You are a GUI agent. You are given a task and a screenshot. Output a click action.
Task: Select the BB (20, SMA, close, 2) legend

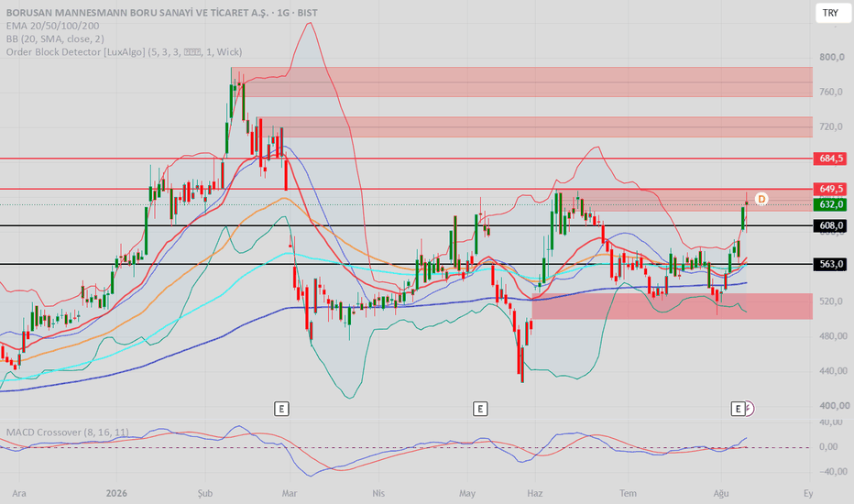click(55, 38)
